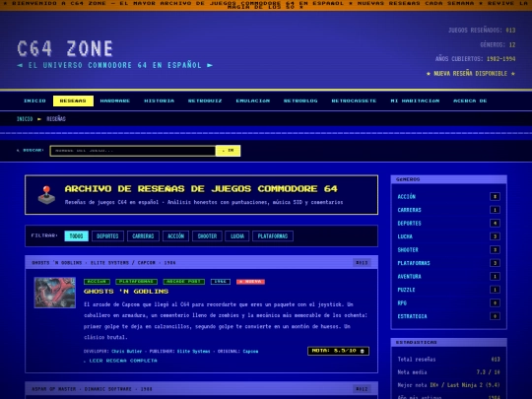Filter reviews by Shooter

pos(207,236)
